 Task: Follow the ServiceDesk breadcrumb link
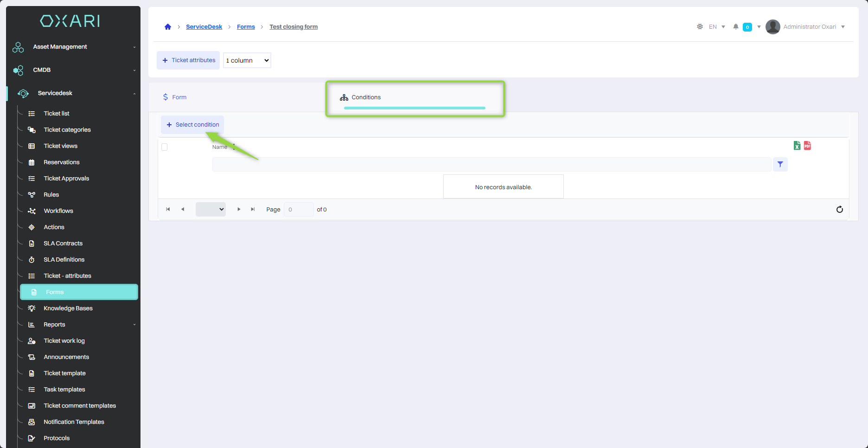pyautogui.click(x=204, y=27)
